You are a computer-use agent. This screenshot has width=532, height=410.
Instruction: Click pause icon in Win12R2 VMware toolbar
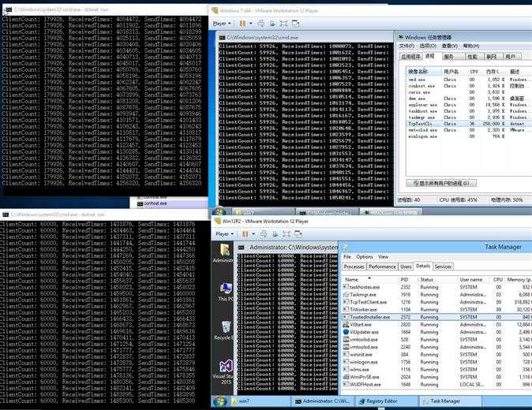pos(245,234)
